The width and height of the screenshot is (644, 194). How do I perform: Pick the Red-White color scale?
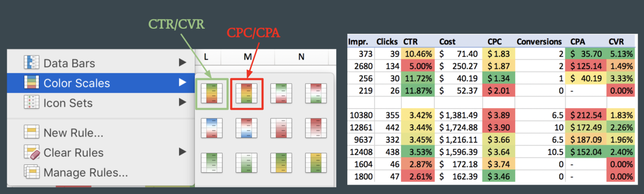click(x=316, y=128)
